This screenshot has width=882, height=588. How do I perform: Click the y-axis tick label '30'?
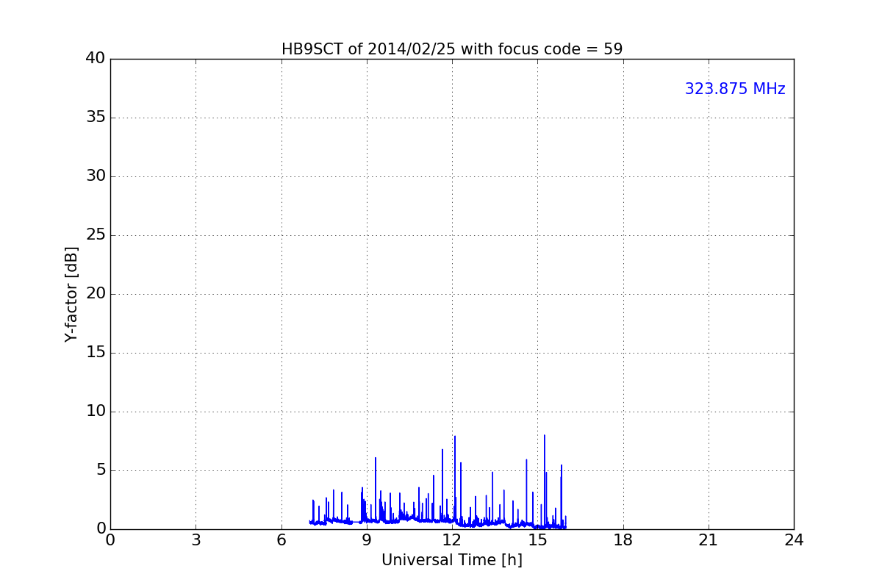(x=96, y=176)
